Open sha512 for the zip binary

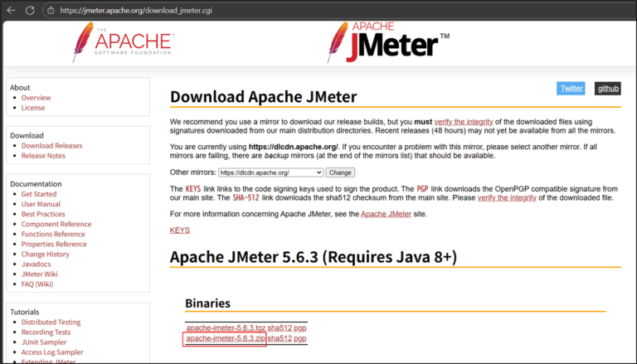tap(280, 338)
